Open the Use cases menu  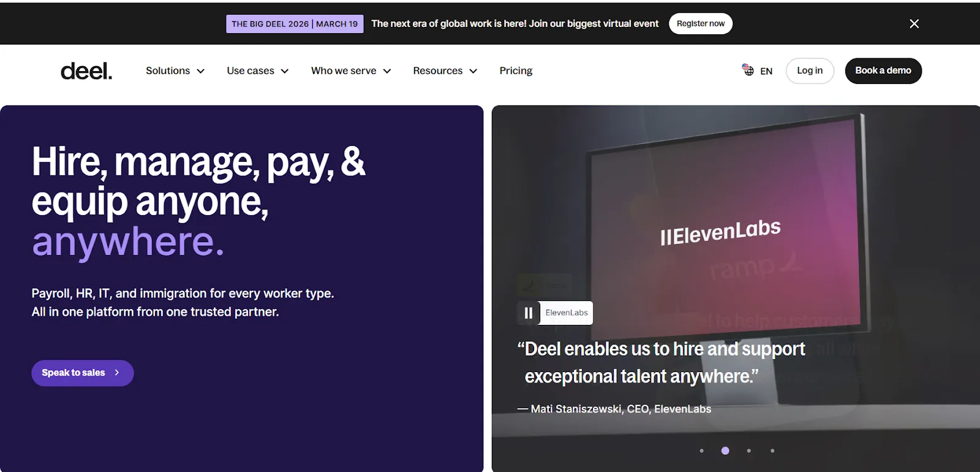pos(258,70)
